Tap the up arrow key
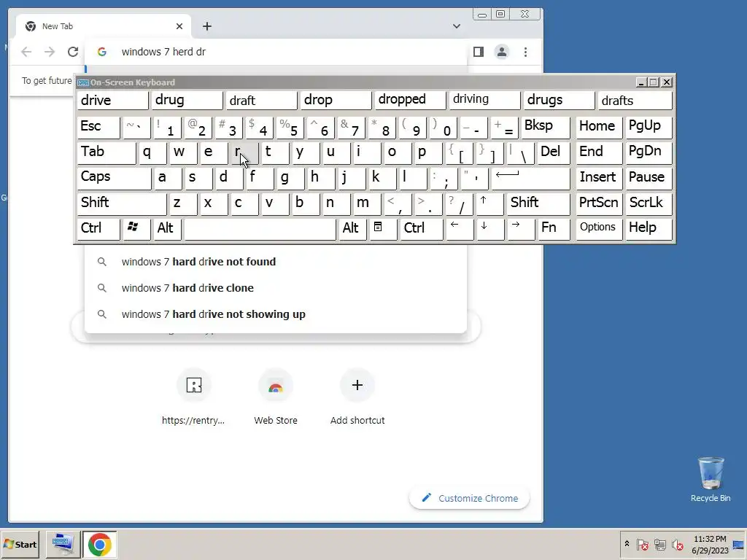747x560 pixels. 489,203
